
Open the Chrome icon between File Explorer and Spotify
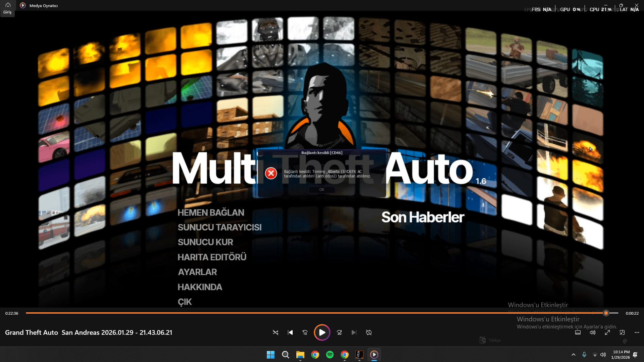(315, 355)
